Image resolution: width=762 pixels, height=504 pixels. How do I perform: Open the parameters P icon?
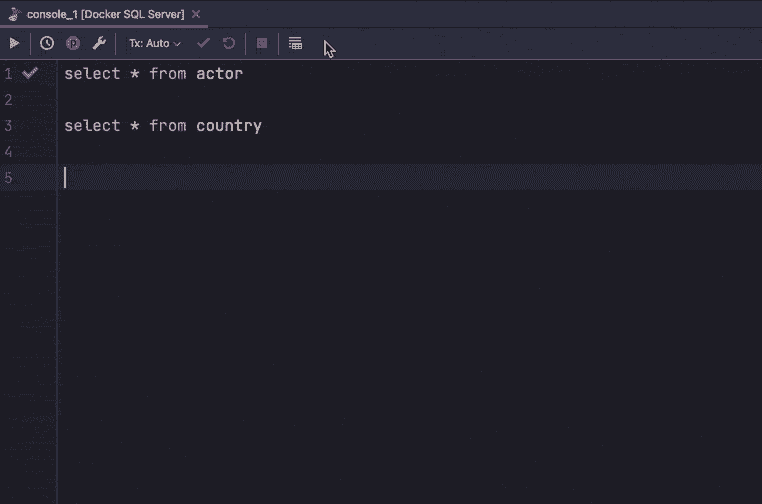(x=73, y=43)
